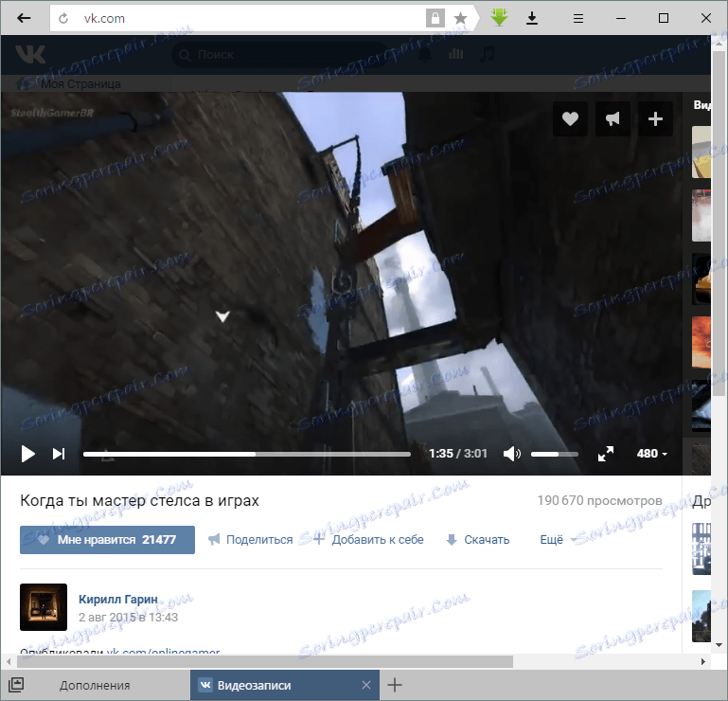Image resolution: width=728 pixels, height=701 pixels.
Task: Adjust the volume slider
Action: [555, 454]
